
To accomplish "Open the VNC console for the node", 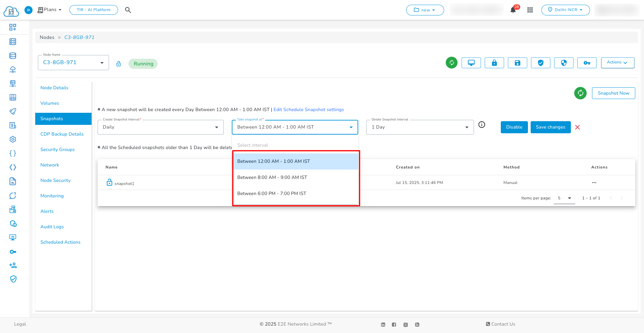I will (x=471, y=62).
